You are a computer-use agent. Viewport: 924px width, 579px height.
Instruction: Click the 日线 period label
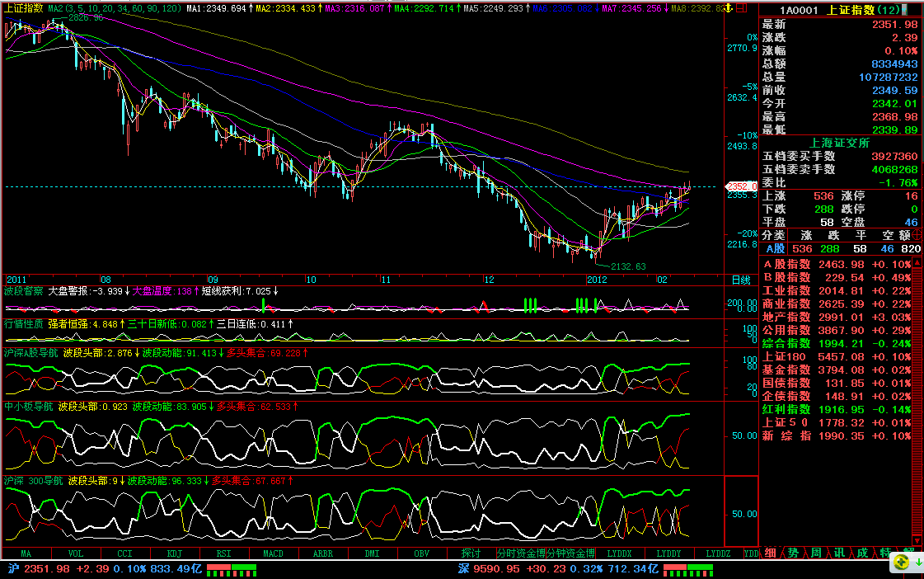click(741, 280)
